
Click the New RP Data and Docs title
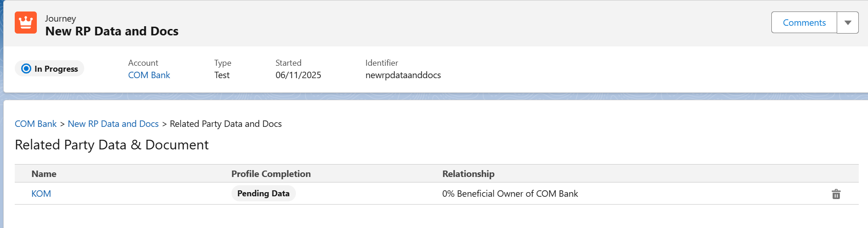tap(112, 31)
